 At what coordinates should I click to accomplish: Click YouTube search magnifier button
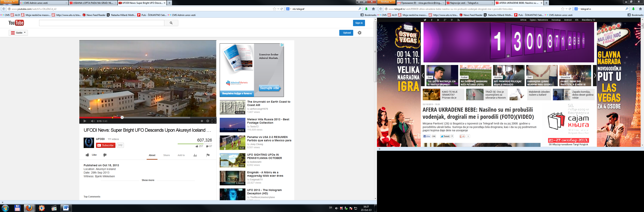pos(171,23)
